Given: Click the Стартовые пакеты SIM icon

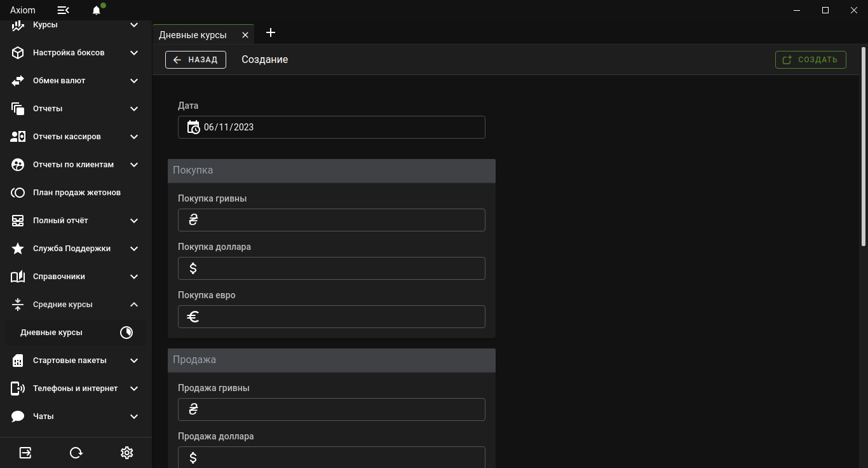Looking at the screenshot, I should [x=18, y=361].
